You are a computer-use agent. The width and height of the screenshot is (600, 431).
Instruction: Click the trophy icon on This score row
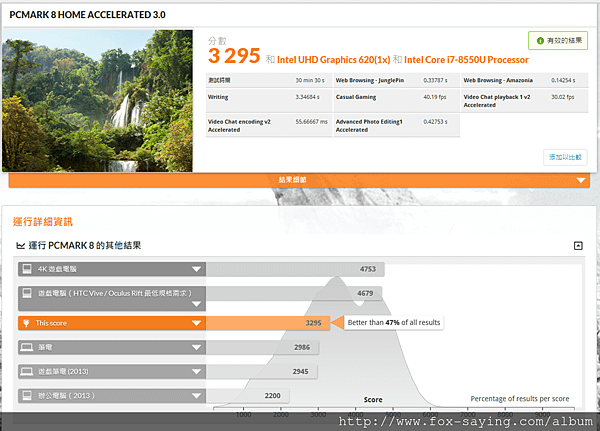[26, 323]
